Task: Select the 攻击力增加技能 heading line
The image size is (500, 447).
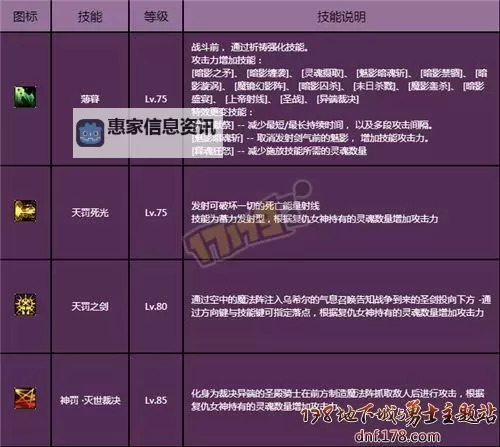Action: coord(227,60)
